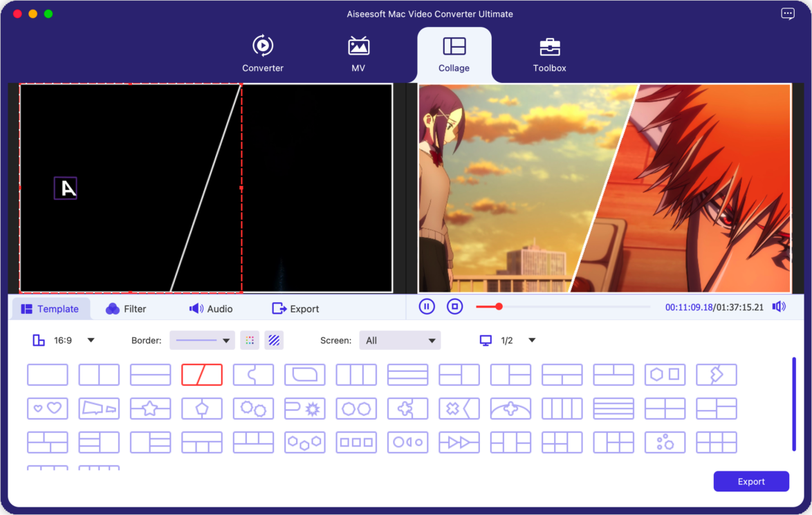Select the fast-forward arrows template

point(459,442)
